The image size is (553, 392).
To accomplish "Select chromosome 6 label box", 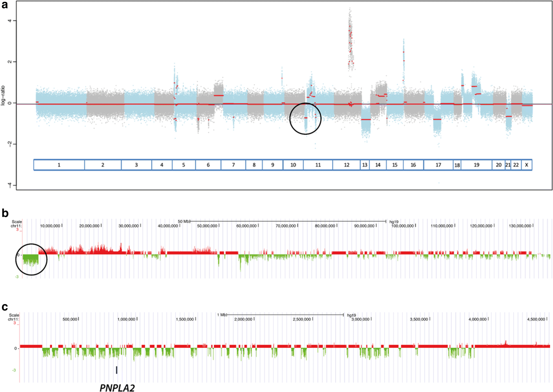I will 208,165.
